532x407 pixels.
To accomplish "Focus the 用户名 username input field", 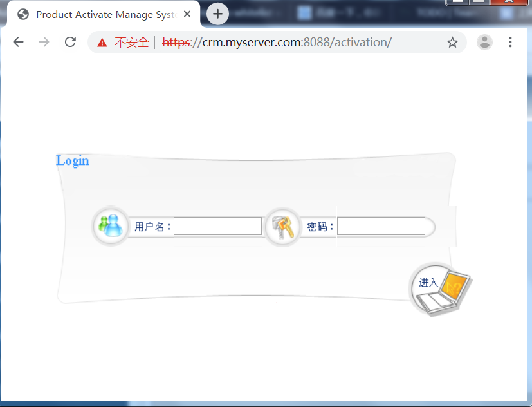I will 217,226.
